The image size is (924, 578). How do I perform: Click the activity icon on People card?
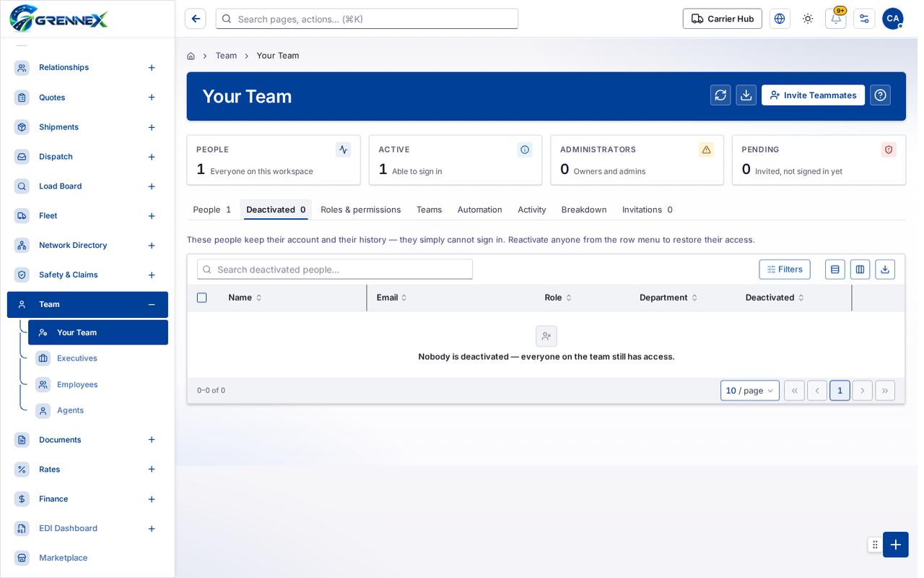(344, 150)
